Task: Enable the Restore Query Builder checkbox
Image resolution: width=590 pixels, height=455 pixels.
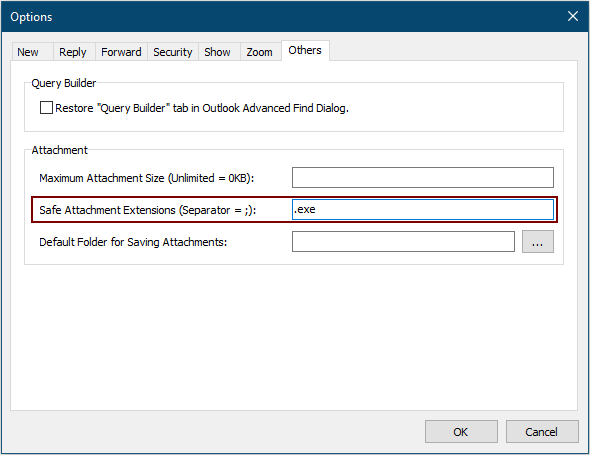Action: [46, 108]
